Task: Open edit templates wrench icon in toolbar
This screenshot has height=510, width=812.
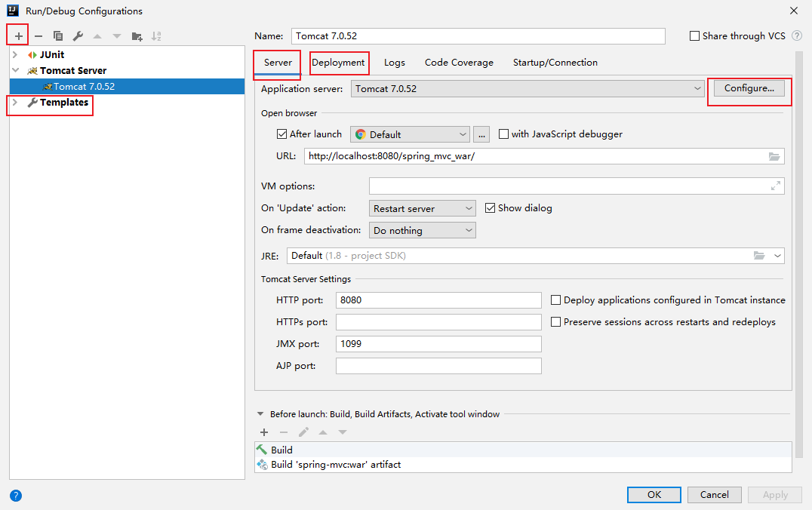Action: pos(78,36)
